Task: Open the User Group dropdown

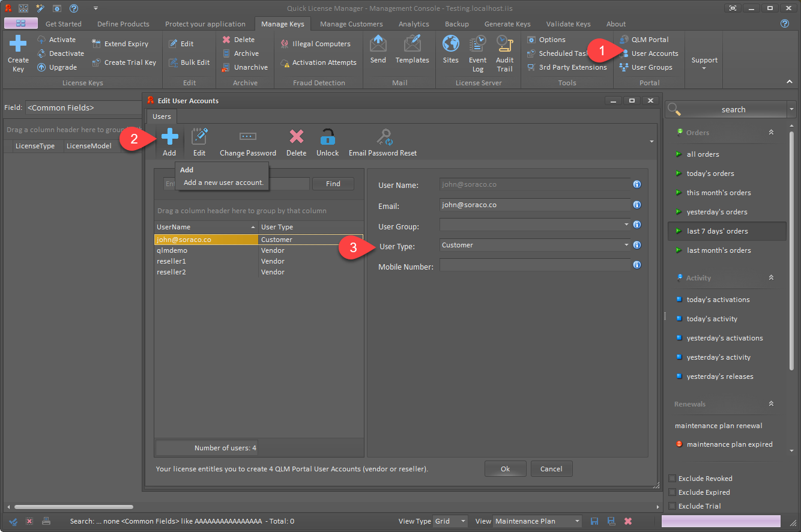Action: [626, 225]
